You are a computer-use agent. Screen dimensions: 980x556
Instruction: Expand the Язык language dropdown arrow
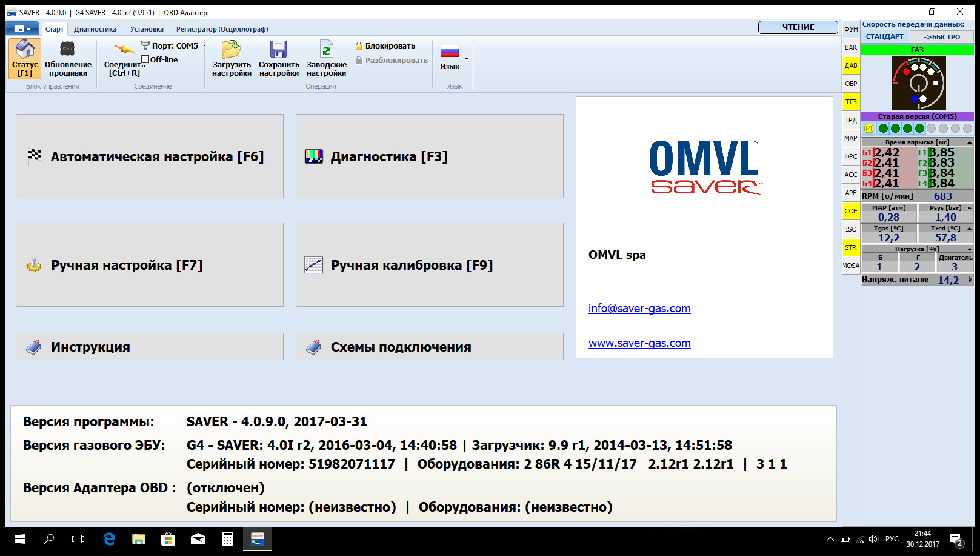[x=467, y=59]
